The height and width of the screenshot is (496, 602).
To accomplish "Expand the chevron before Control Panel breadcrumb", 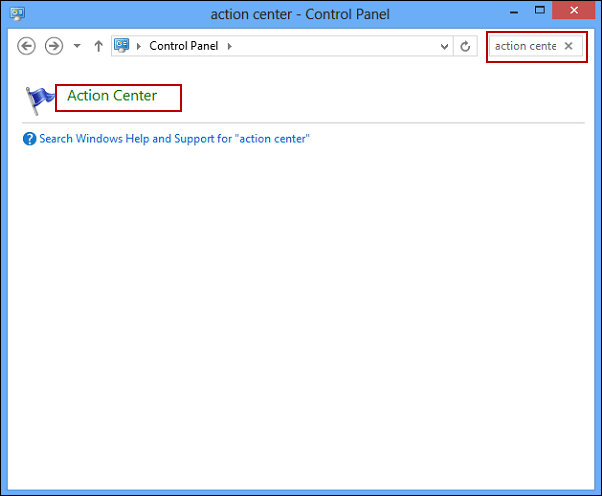I will [139, 46].
